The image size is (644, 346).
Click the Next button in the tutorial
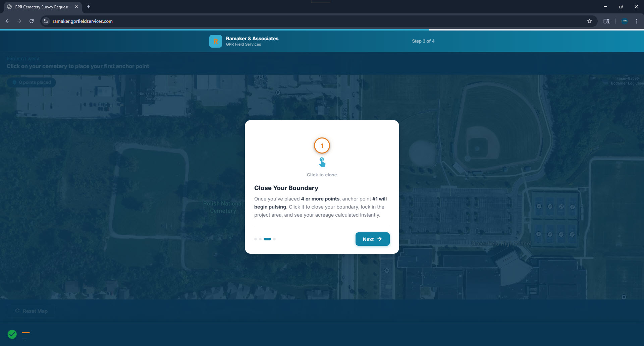tap(372, 239)
